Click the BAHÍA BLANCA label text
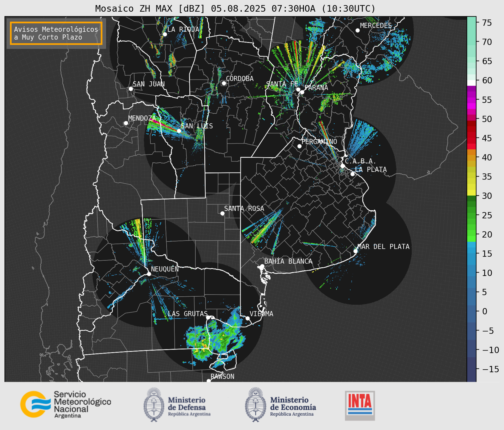The width and height of the screenshot is (504, 430). (288, 261)
